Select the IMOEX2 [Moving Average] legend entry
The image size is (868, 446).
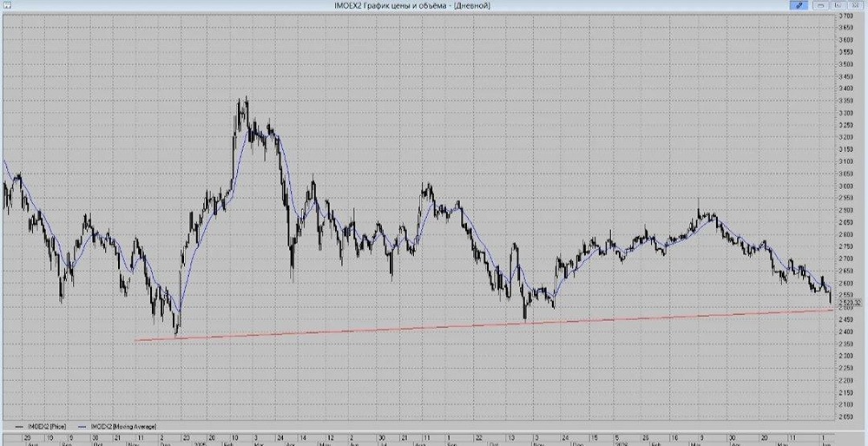(118, 427)
